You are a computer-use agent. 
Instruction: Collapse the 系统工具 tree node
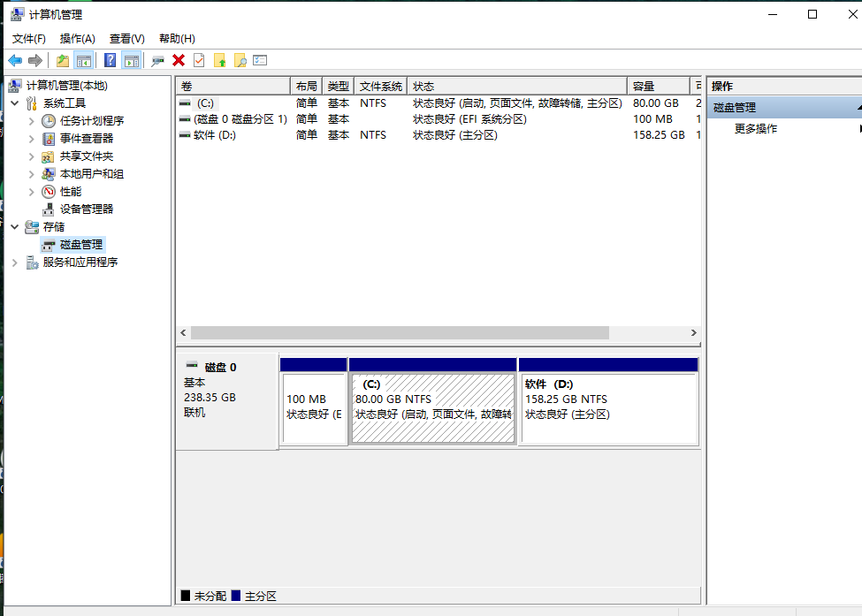15,103
